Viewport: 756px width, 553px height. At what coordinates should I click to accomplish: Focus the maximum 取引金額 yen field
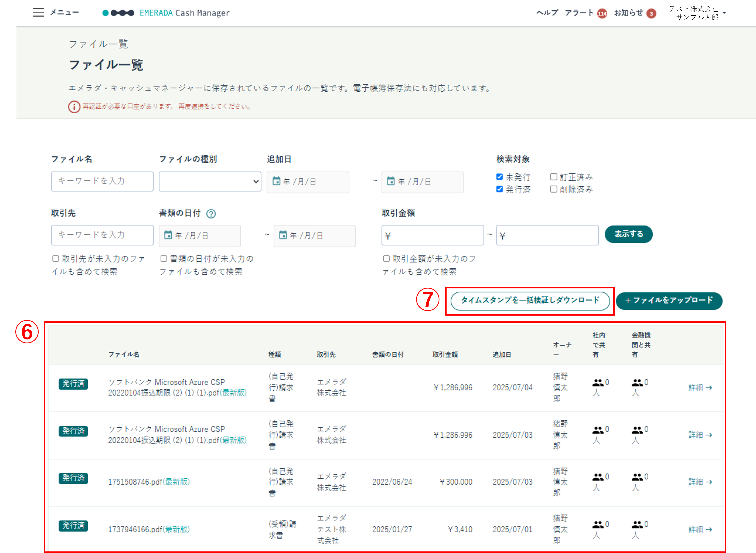click(x=547, y=235)
